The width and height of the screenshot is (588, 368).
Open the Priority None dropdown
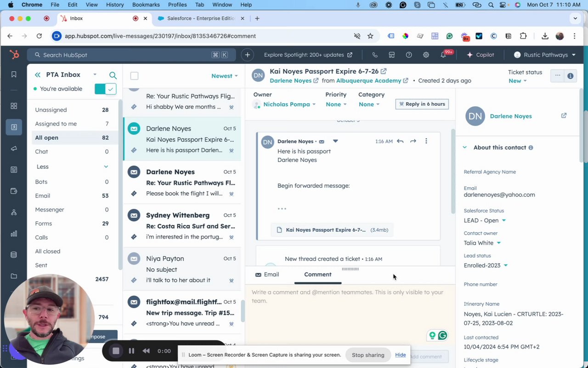[x=336, y=104]
